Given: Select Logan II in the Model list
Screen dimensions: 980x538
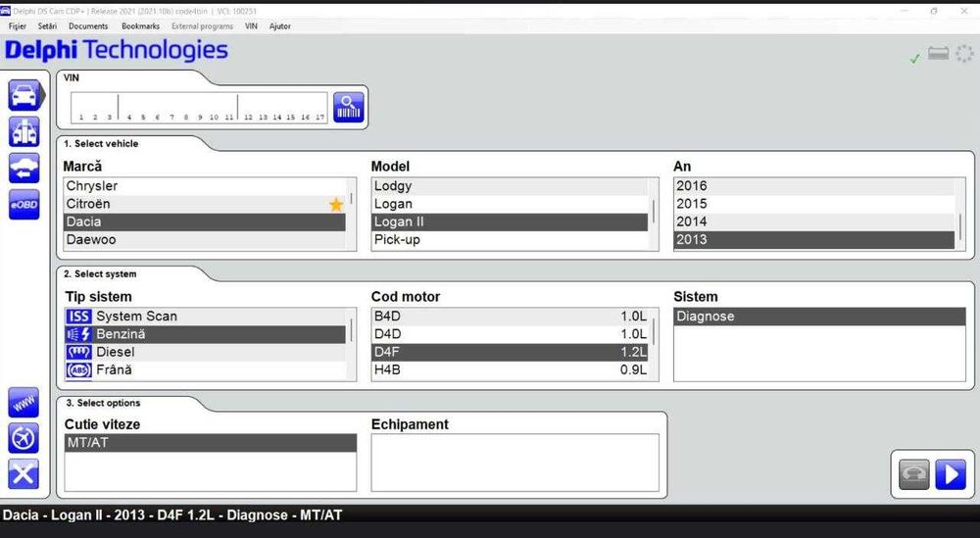Looking at the screenshot, I should [510, 221].
